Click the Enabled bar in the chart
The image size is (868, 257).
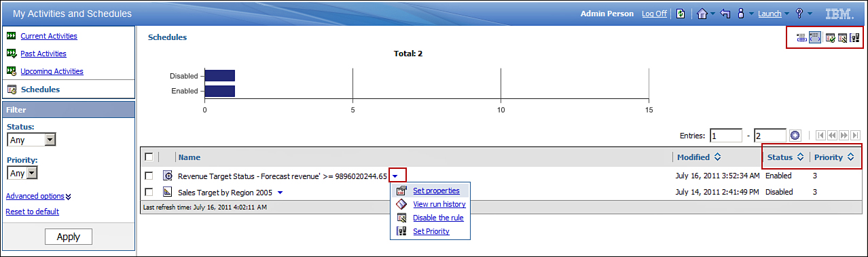(x=220, y=91)
